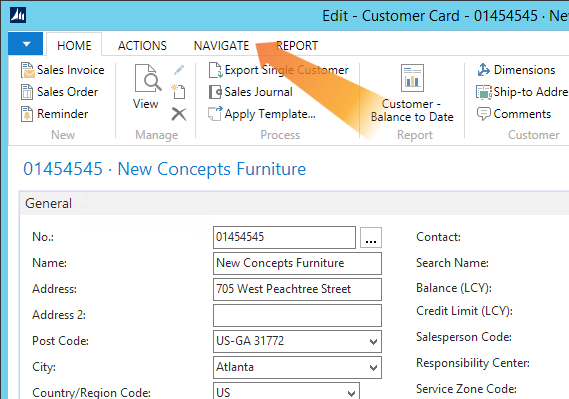Click the No. field with 01454545

[284, 237]
